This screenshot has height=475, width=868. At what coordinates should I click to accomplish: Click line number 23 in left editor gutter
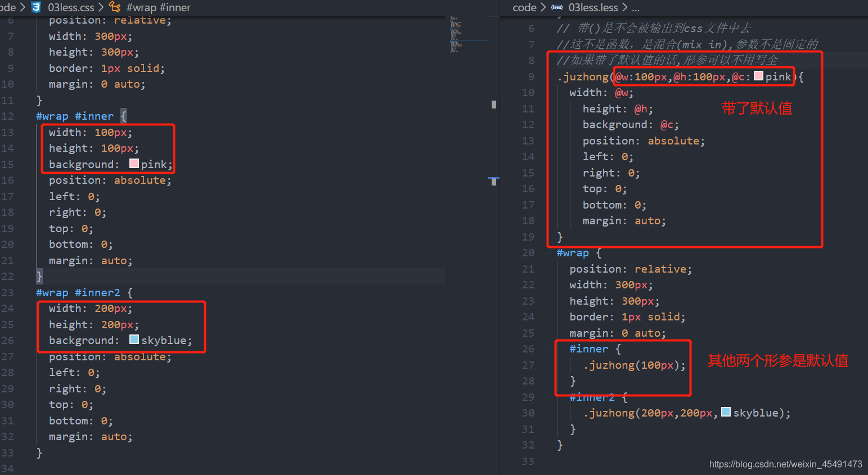tap(8, 292)
